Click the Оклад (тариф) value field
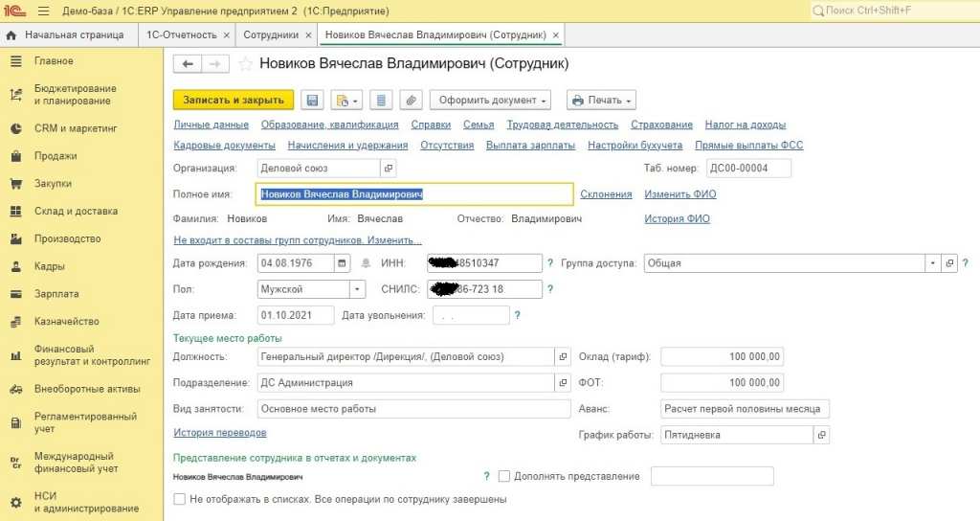Image resolution: width=980 pixels, height=521 pixels. click(x=722, y=356)
